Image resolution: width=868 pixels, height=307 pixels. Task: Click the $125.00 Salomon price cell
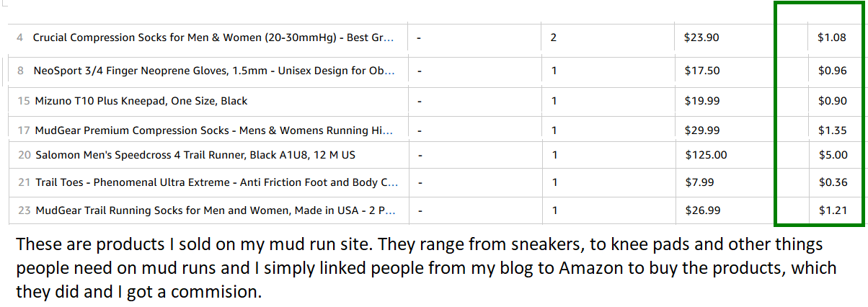(x=705, y=155)
